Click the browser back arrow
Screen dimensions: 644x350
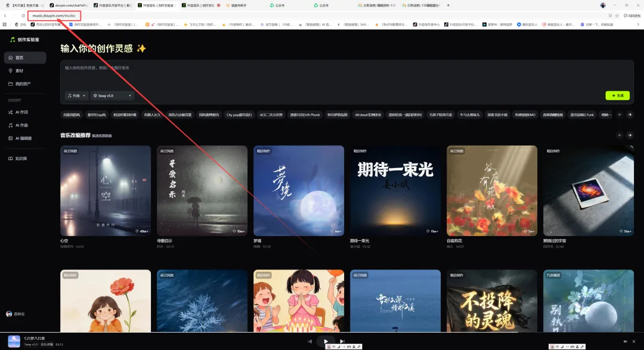pyautogui.click(x=5, y=16)
